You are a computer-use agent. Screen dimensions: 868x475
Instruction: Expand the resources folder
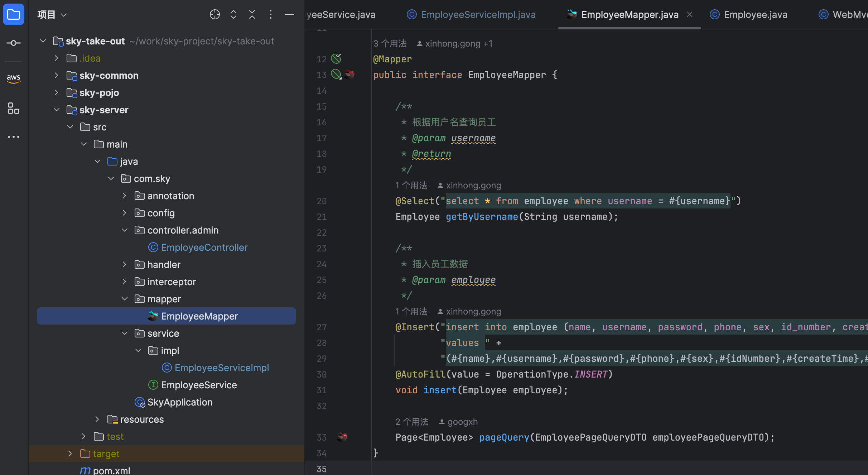(97, 419)
